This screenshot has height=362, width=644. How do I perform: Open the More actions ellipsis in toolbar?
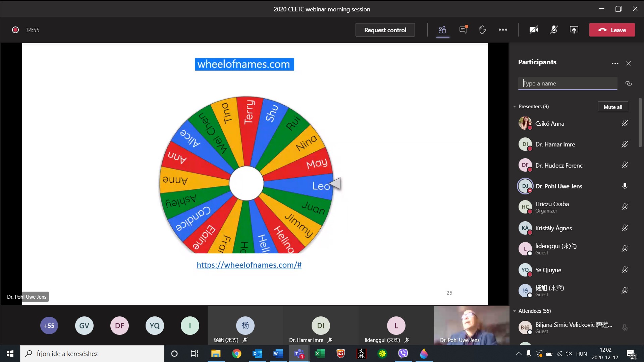503,30
